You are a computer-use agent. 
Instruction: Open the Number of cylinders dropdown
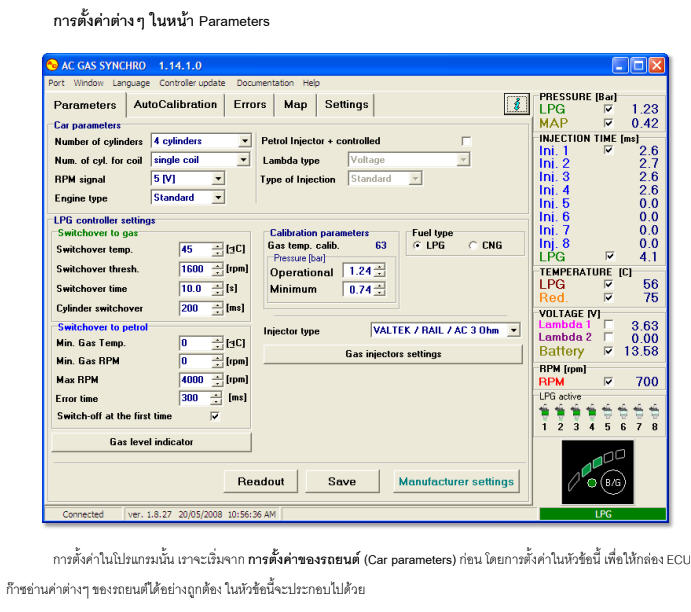click(x=245, y=141)
